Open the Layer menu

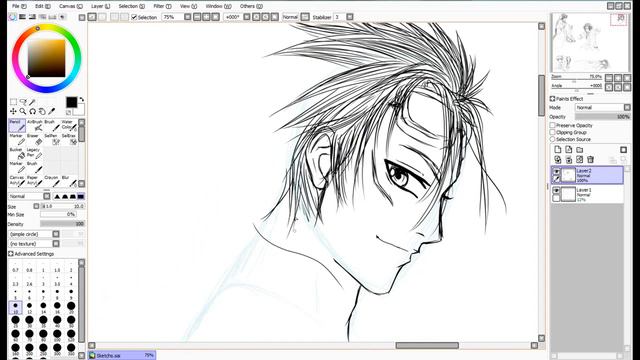[100, 6]
